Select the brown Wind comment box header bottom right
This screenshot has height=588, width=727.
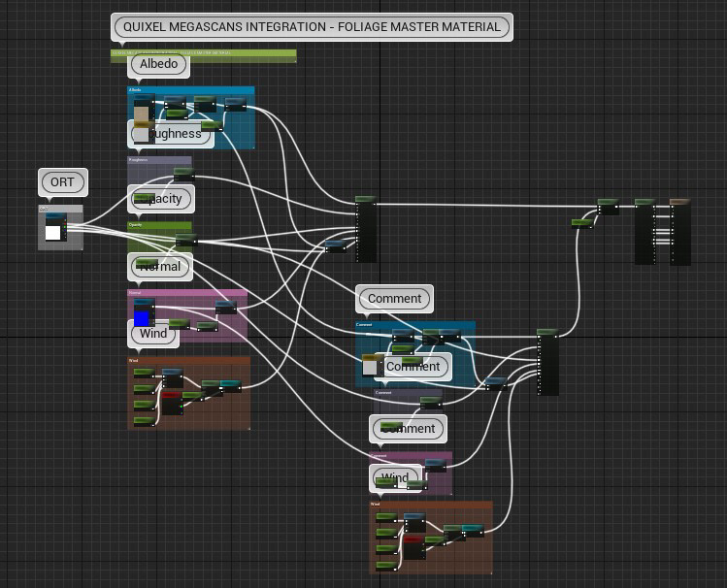[431, 505]
